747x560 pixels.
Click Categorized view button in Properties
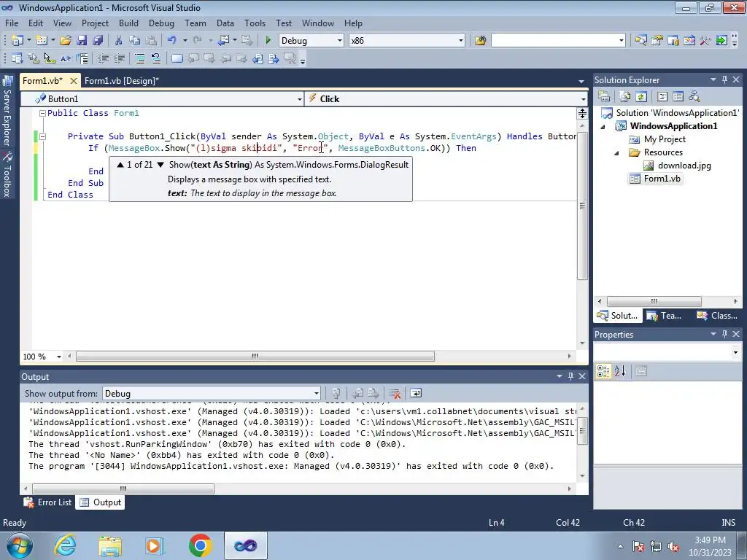pyautogui.click(x=603, y=371)
